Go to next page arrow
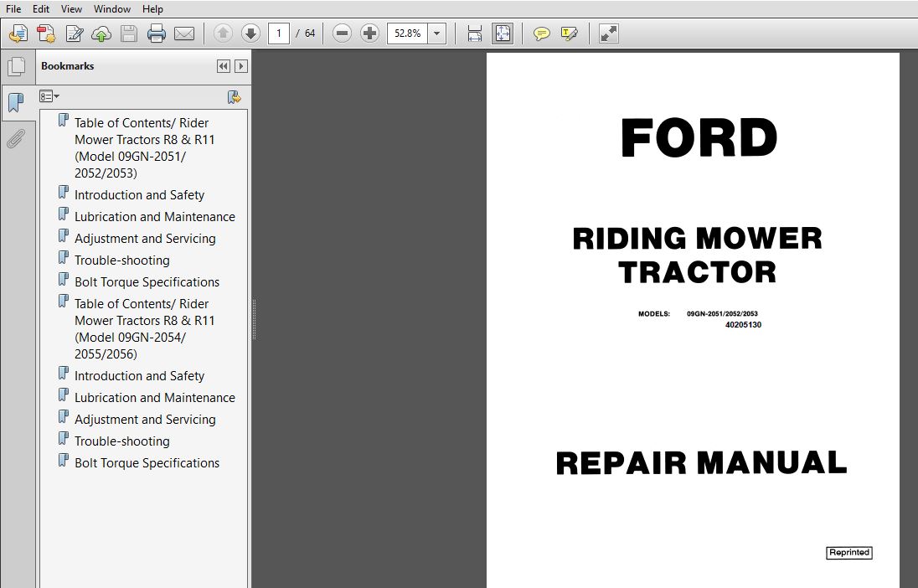The width and height of the screenshot is (918, 588). (x=250, y=34)
